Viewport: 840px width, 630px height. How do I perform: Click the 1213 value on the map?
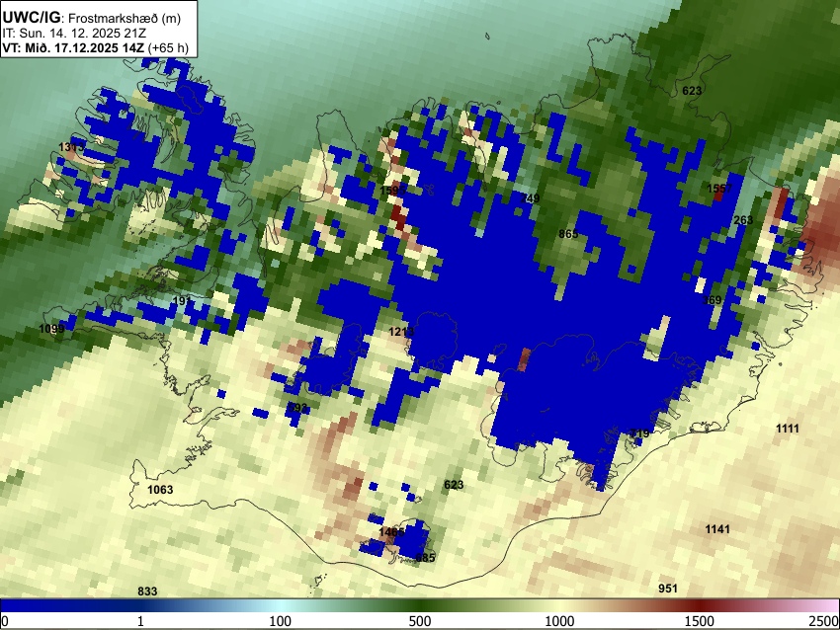401,332
